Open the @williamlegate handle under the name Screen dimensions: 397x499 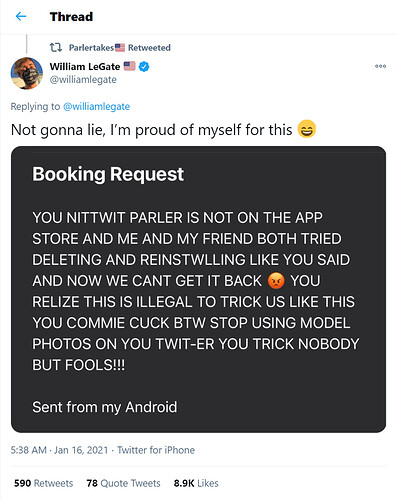[83, 80]
